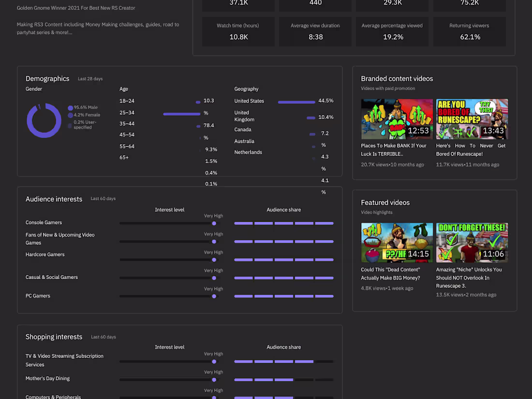This screenshot has width=532, height=399.
Task: Open the 'DON'T FORGET THESE' video thumbnail
Action: (x=472, y=243)
